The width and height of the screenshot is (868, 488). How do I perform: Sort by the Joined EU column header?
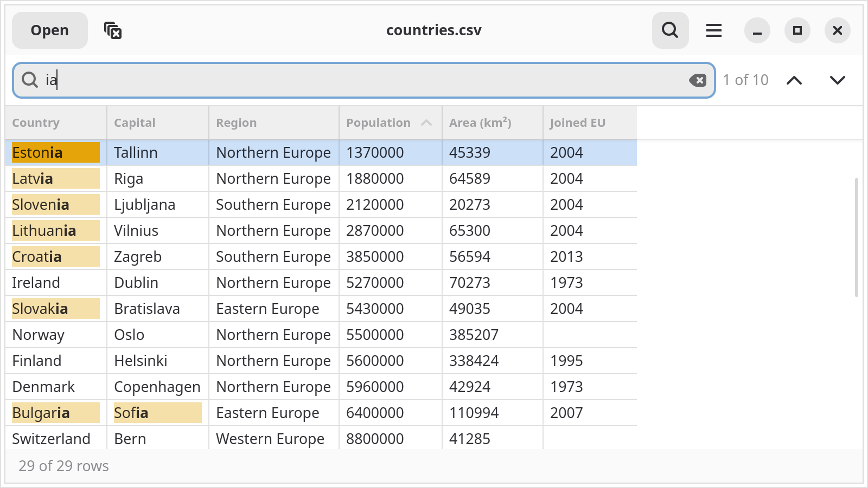click(x=590, y=123)
